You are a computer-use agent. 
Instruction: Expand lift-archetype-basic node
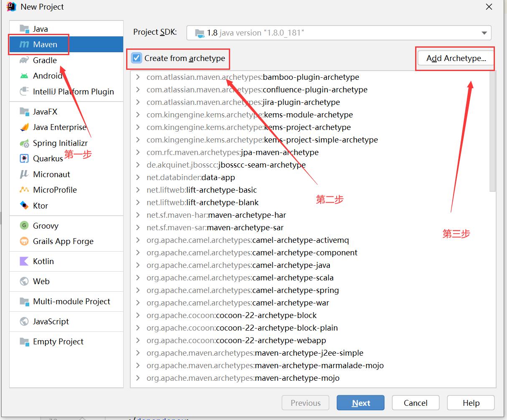138,190
